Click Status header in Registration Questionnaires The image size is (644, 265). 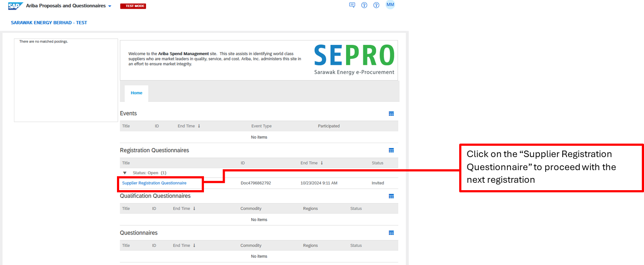point(377,163)
